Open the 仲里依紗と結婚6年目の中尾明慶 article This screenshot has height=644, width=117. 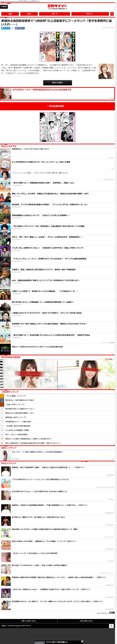[x=59, y=577]
